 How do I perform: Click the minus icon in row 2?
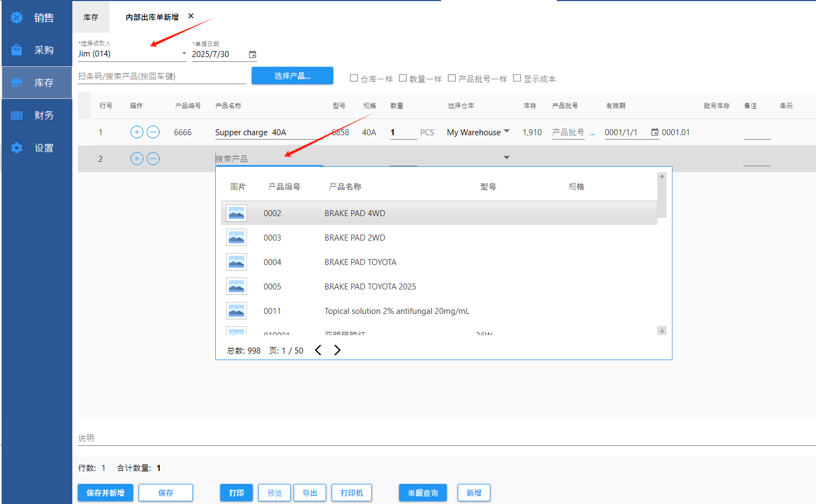tap(153, 159)
